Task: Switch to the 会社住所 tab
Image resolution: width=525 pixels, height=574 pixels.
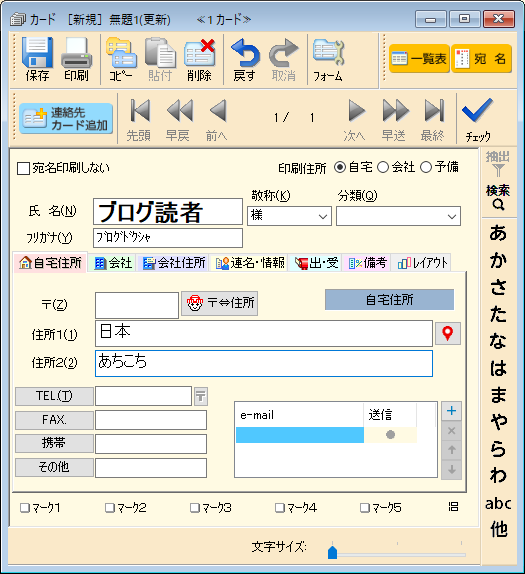Action: (x=174, y=263)
